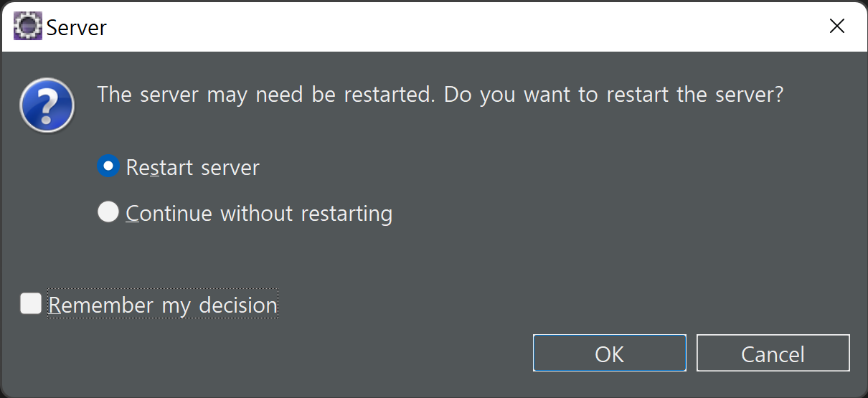Image resolution: width=868 pixels, height=398 pixels.
Task: Click the Eclipse icon in title bar
Action: [29, 27]
